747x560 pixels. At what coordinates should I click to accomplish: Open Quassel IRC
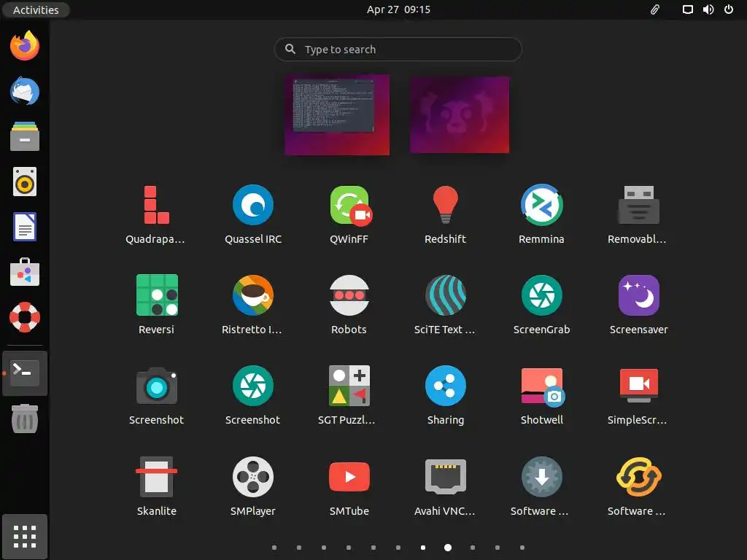[253, 215]
